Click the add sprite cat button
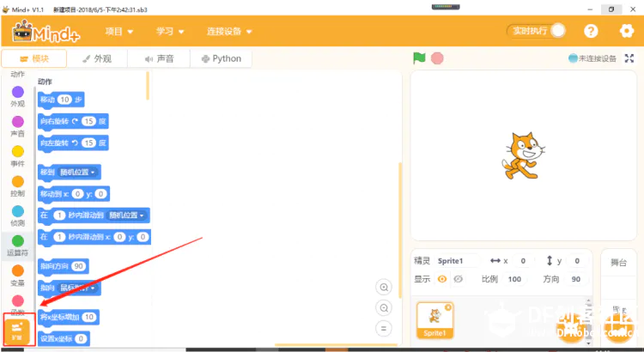Screen dimensions: 644x352 pos(571,329)
